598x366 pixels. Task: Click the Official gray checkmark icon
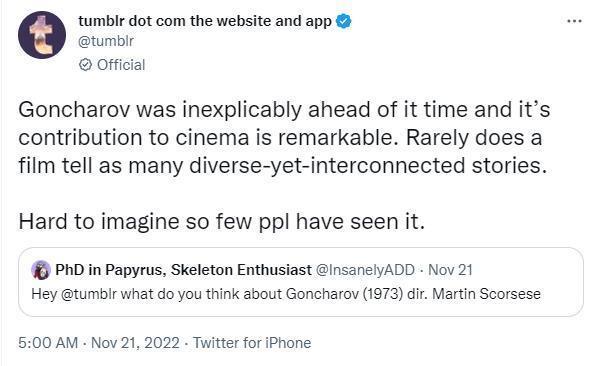point(85,65)
